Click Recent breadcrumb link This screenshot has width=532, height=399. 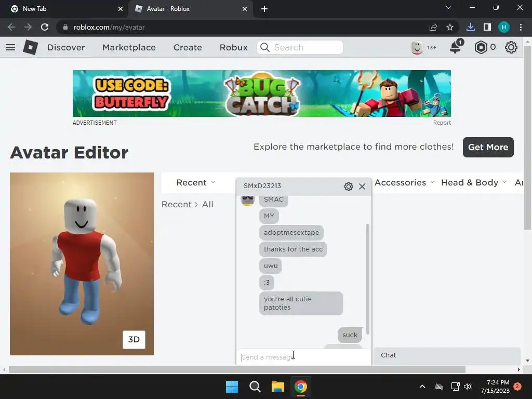tap(177, 204)
